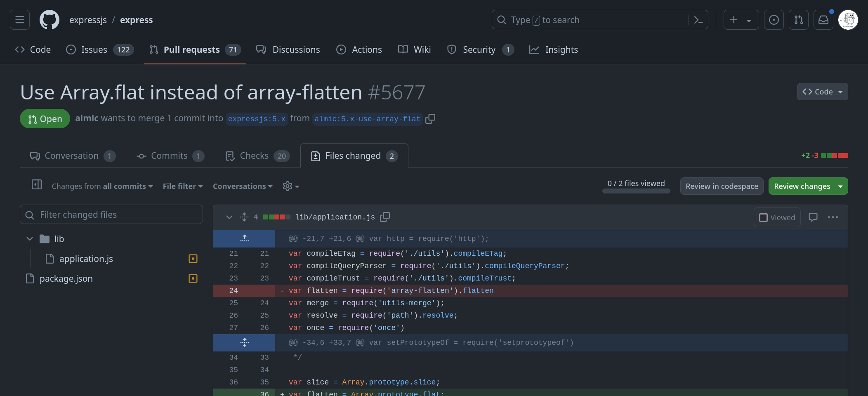The width and height of the screenshot is (868, 396).
Task: Open the hamburger navigation menu
Action: coord(20,20)
